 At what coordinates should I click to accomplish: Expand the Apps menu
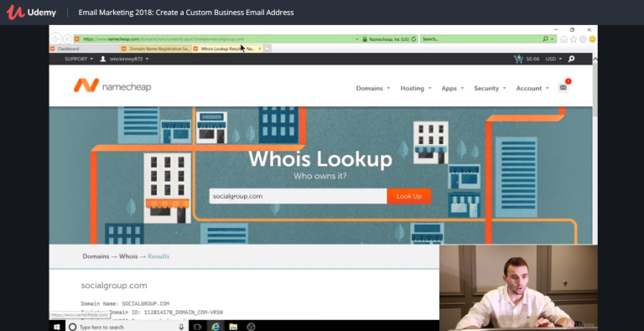[x=453, y=88]
